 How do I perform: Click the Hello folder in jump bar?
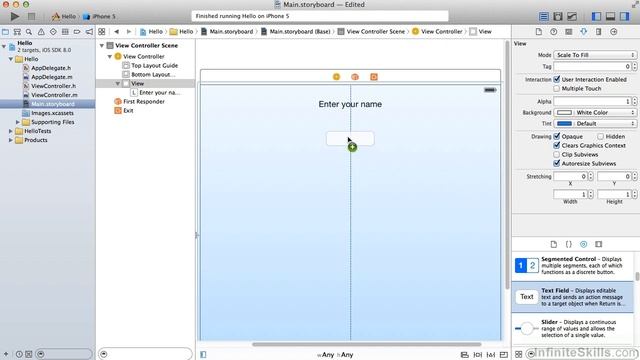[181, 31]
